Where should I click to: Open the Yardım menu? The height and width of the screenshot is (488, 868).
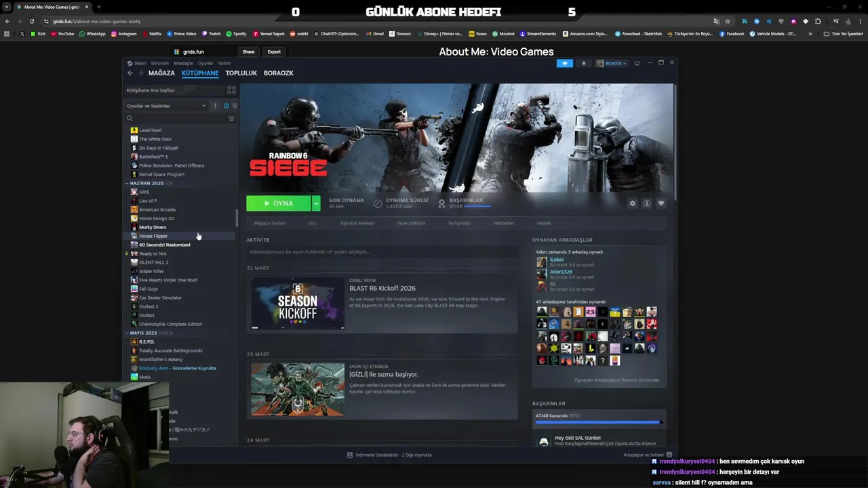pyautogui.click(x=224, y=63)
